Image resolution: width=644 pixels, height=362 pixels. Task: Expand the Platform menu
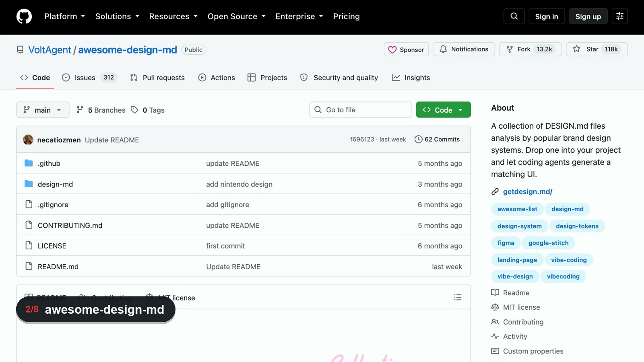64,16
